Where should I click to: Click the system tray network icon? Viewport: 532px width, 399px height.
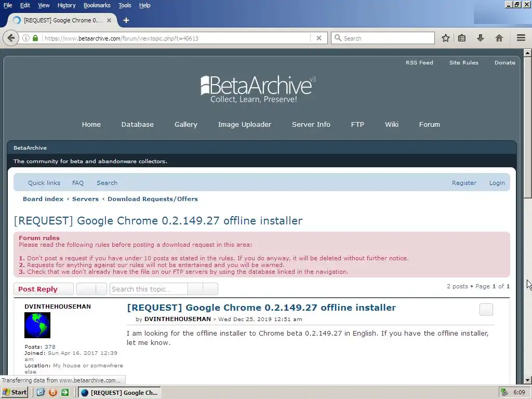tap(504, 393)
